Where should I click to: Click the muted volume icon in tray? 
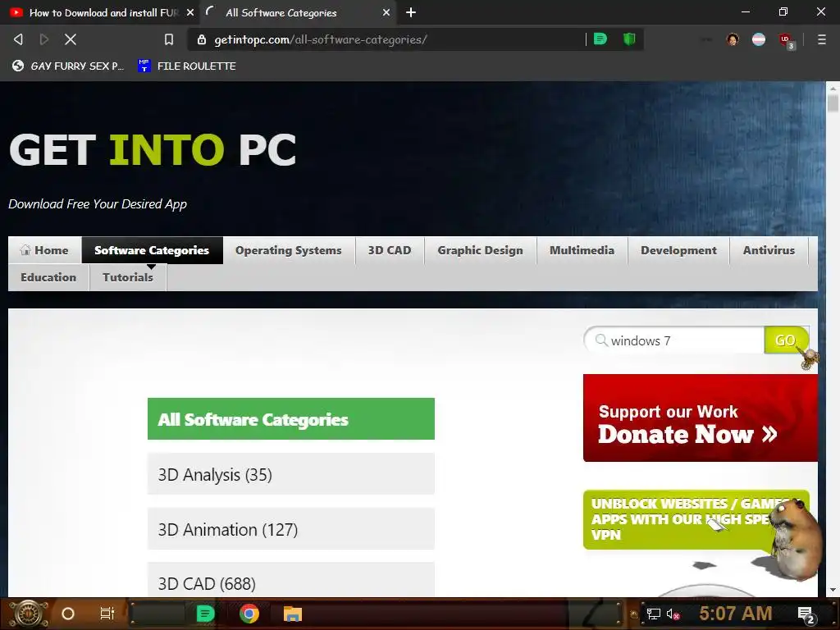pyautogui.click(x=673, y=614)
